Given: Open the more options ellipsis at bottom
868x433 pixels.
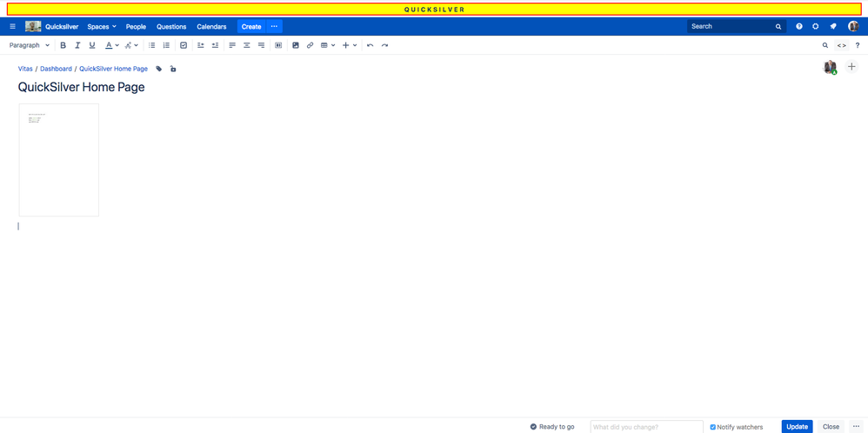Looking at the screenshot, I should tap(857, 426).
